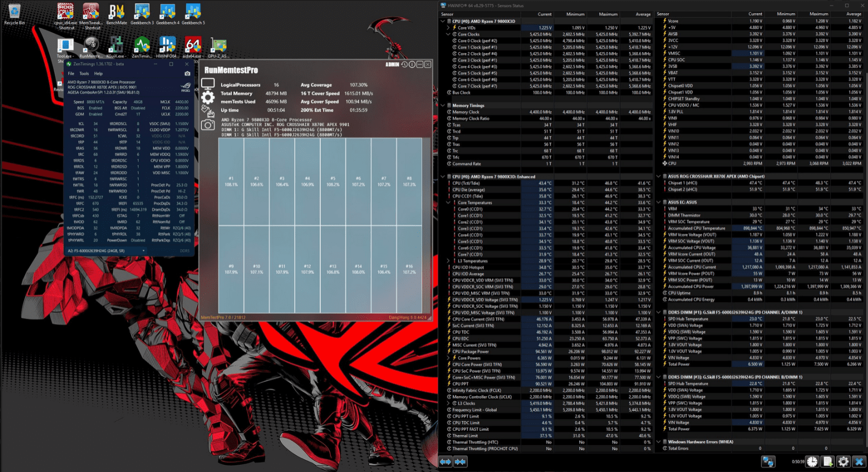Collapse Windows Hardware Errors (WHEA) group
Screen dimensions: 868x472
click(658, 442)
